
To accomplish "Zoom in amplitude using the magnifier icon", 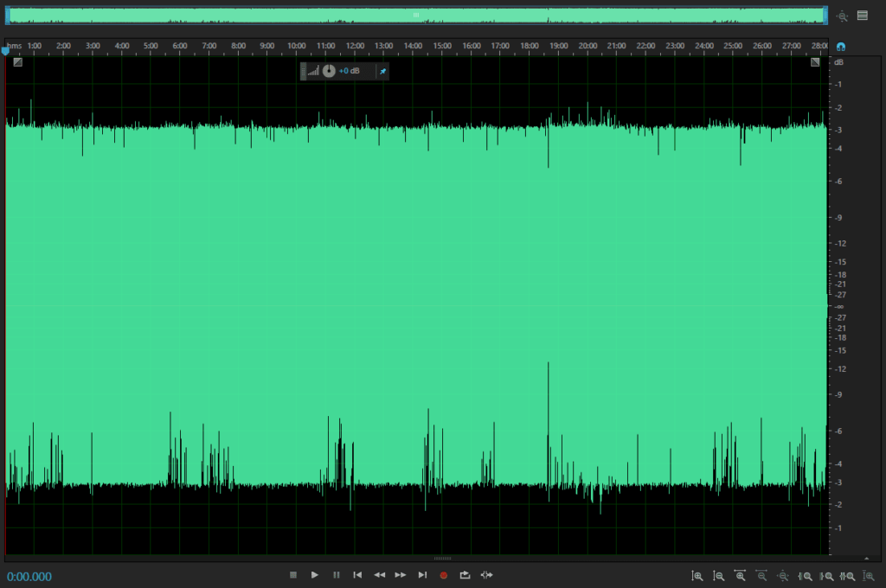I will click(x=697, y=576).
